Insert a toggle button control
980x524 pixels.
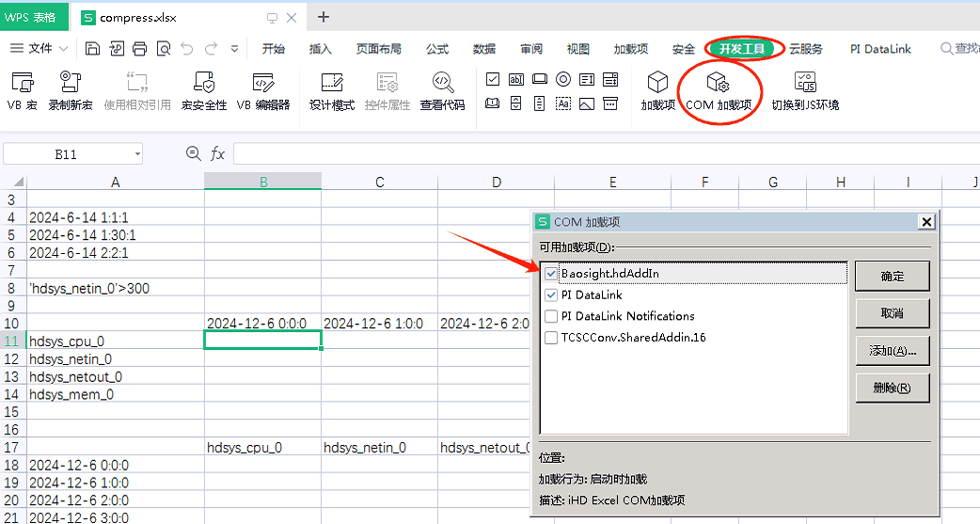tap(493, 103)
